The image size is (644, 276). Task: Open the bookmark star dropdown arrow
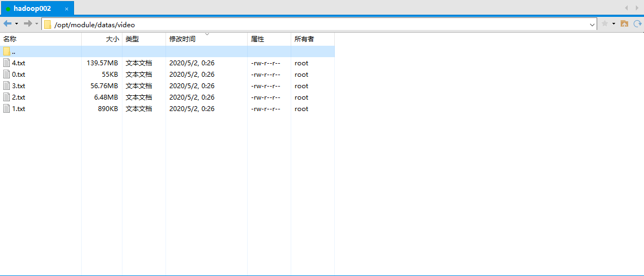coord(614,24)
